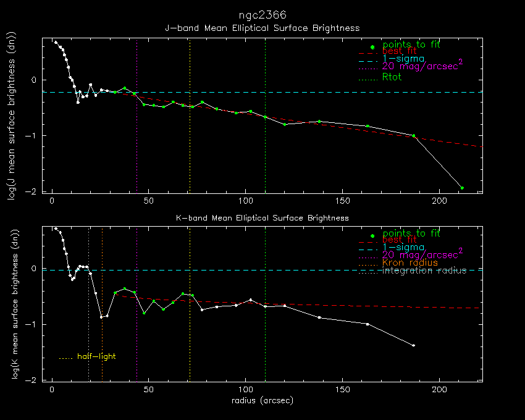The image size is (525, 420).
Task: Click "points to fit" in J-band legend
Action: click(411, 44)
